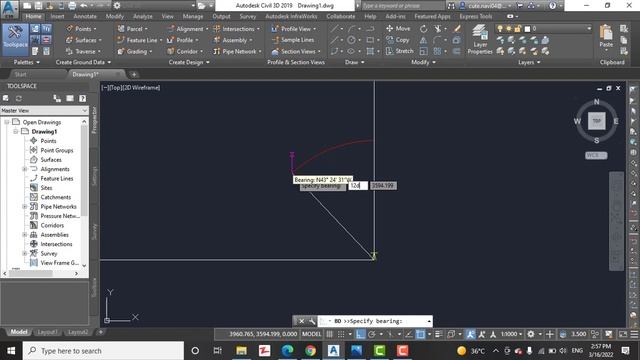640x360 pixels.
Task: Click the Grading button
Action: 134,51
